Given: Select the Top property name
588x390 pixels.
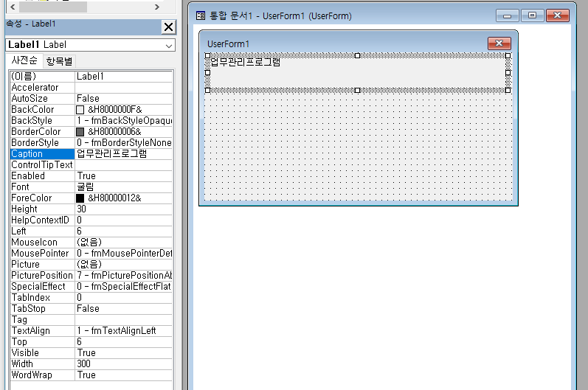Looking at the screenshot, I should (x=42, y=341).
